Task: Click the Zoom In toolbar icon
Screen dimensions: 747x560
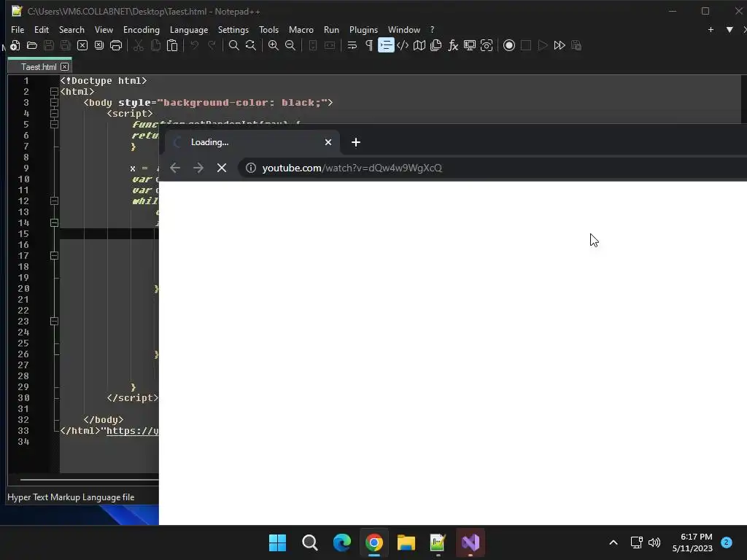Action: (274, 45)
